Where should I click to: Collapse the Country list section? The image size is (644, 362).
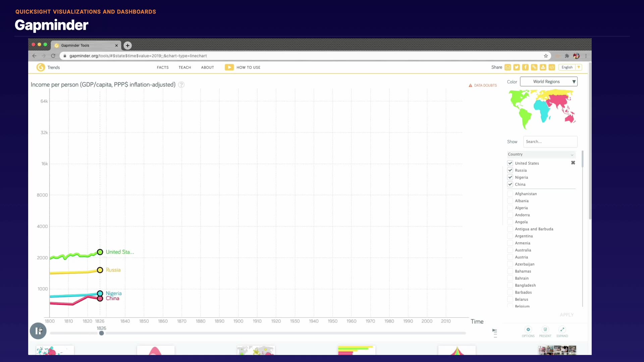(572, 155)
